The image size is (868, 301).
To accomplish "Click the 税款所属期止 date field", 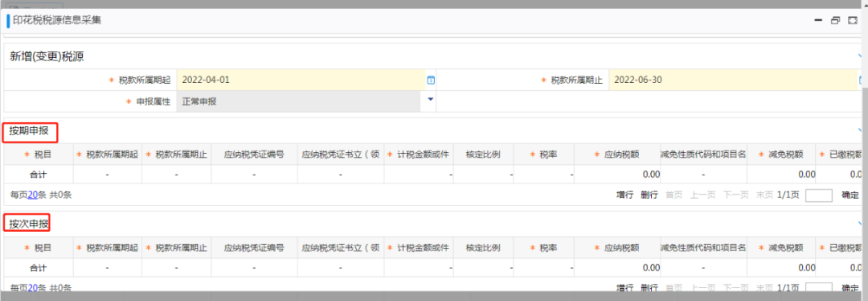I will [734, 80].
